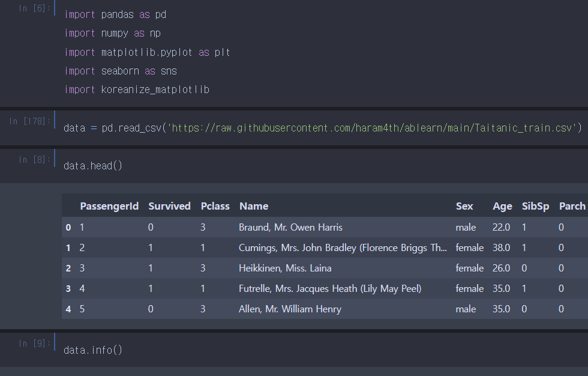The image size is (588, 376).
Task: Click the Name column header
Action: (254, 206)
